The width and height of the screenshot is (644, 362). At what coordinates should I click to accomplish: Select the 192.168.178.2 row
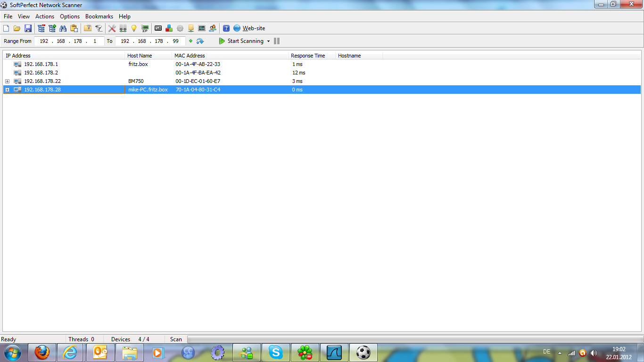pyautogui.click(x=322, y=73)
